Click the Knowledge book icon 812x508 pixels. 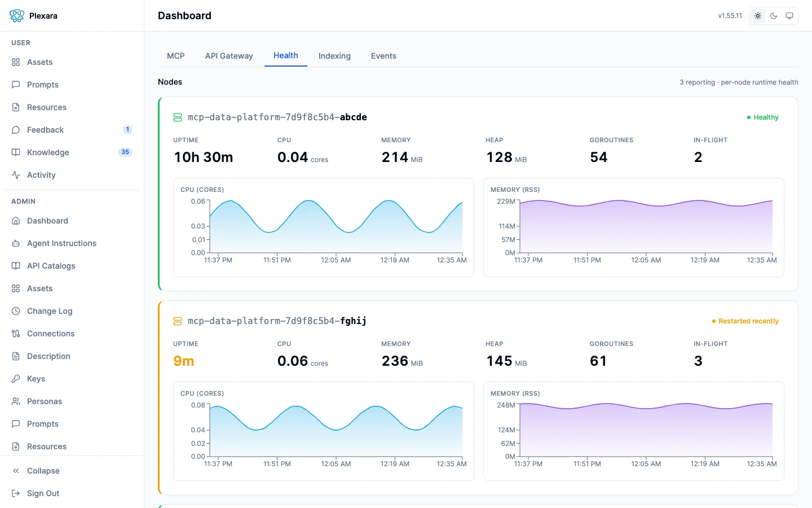(16, 152)
